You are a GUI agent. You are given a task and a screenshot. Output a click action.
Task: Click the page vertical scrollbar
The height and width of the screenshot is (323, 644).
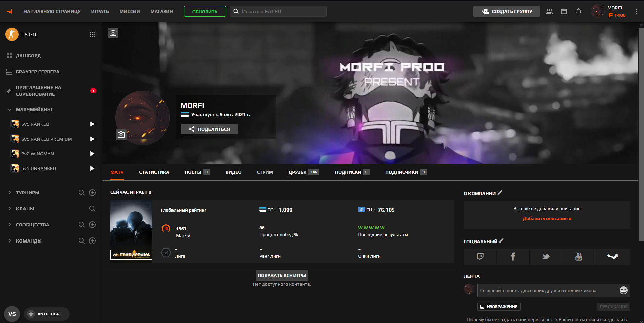pyautogui.click(x=641, y=134)
